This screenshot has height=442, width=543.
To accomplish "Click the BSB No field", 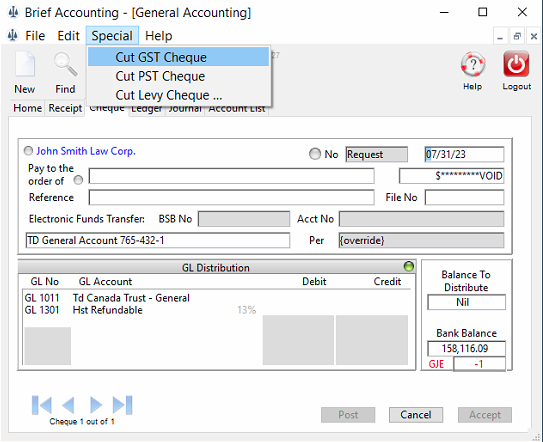I will pyautogui.click(x=244, y=219).
